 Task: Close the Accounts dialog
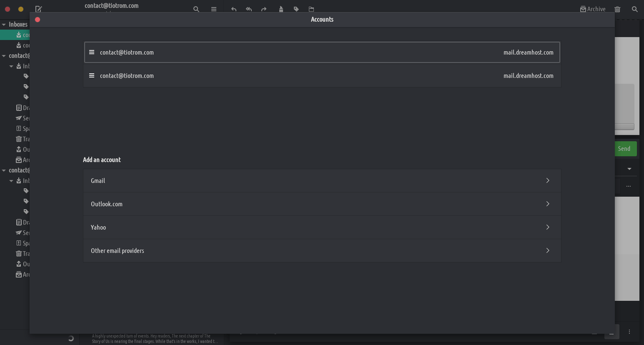(38, 20)
